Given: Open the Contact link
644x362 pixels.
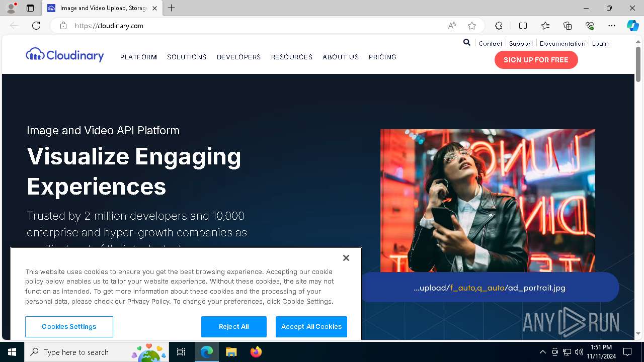Looking at the screenshot, I should [x=491, y=43].
